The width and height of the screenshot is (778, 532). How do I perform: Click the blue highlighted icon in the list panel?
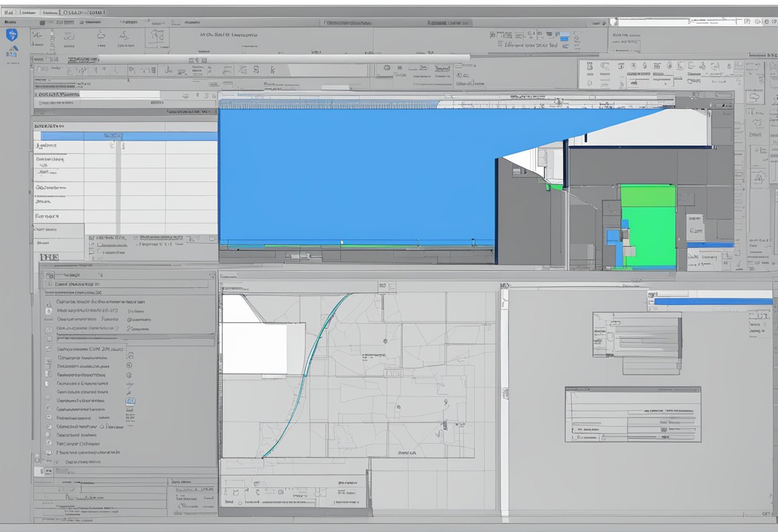pyautogui.click(x=131, y=401)
